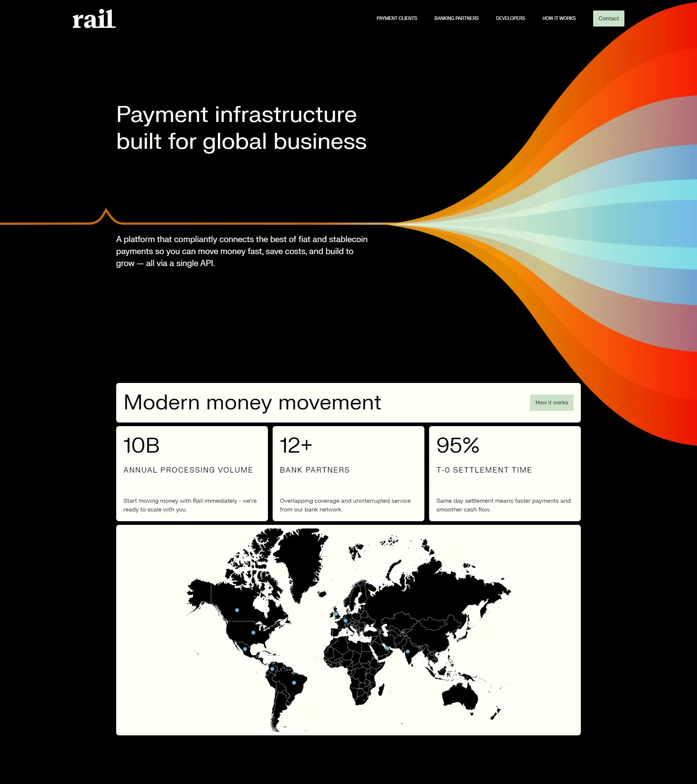
Task: Click the map dot in the United Kingdom
Action: [337, 614]
